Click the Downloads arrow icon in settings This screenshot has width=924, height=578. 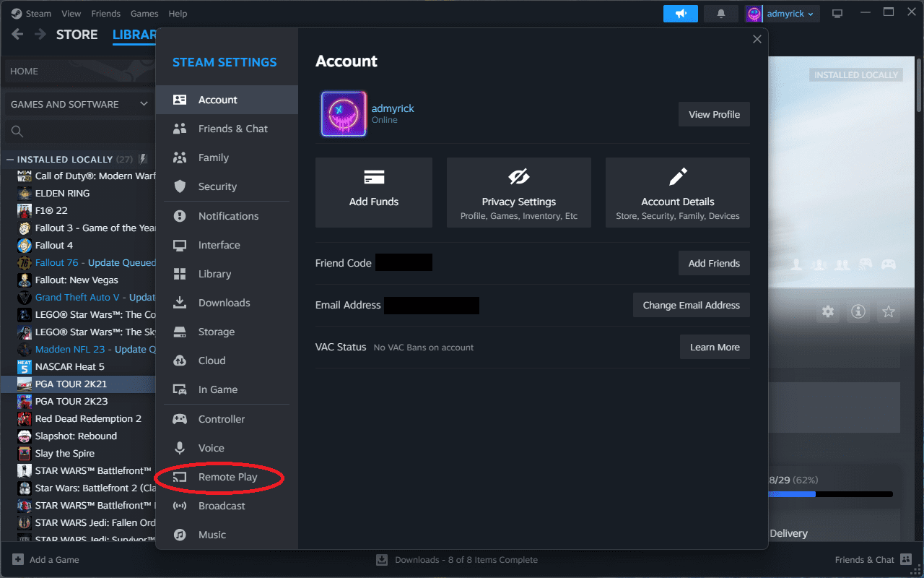(180, 303)
